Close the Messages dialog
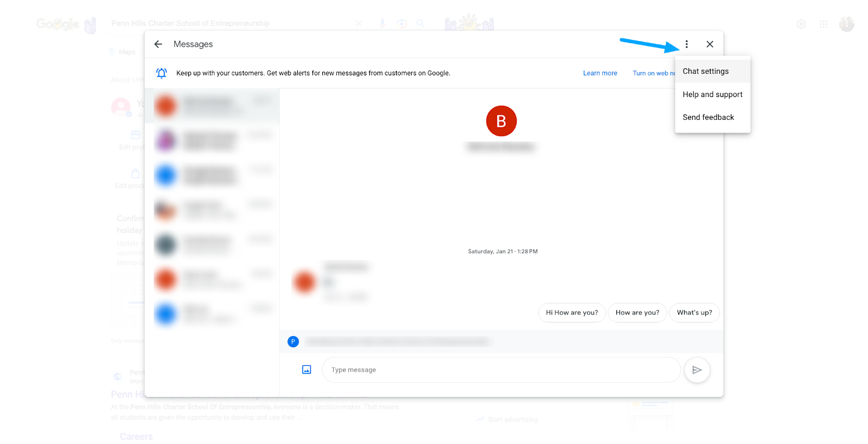The image size is (868, 444). (710, 44)
